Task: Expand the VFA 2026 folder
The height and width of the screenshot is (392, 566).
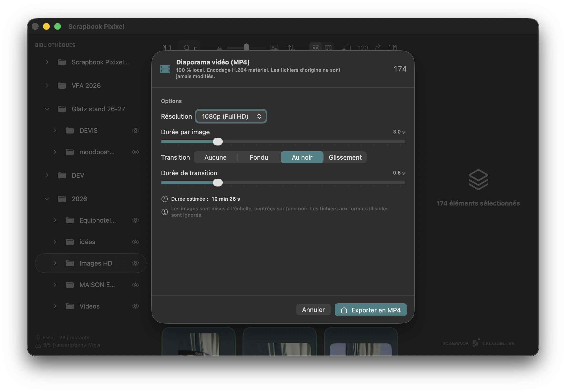Action: tap(47, 85)
